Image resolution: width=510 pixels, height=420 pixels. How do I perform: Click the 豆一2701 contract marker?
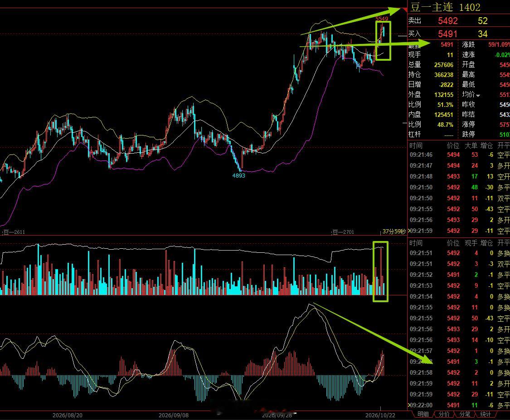(343, 232)
